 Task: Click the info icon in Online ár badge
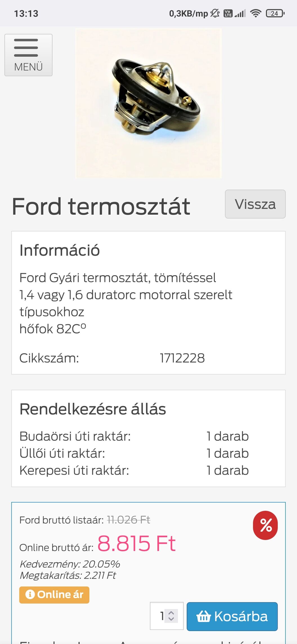(x=30, y=594)
